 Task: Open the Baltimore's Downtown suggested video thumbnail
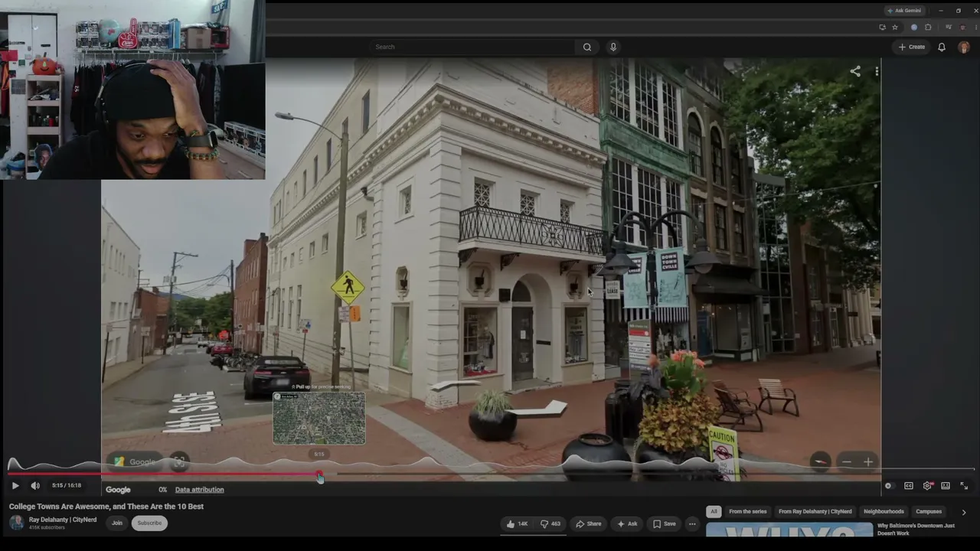pyautogui.click(x=789, y=530)
